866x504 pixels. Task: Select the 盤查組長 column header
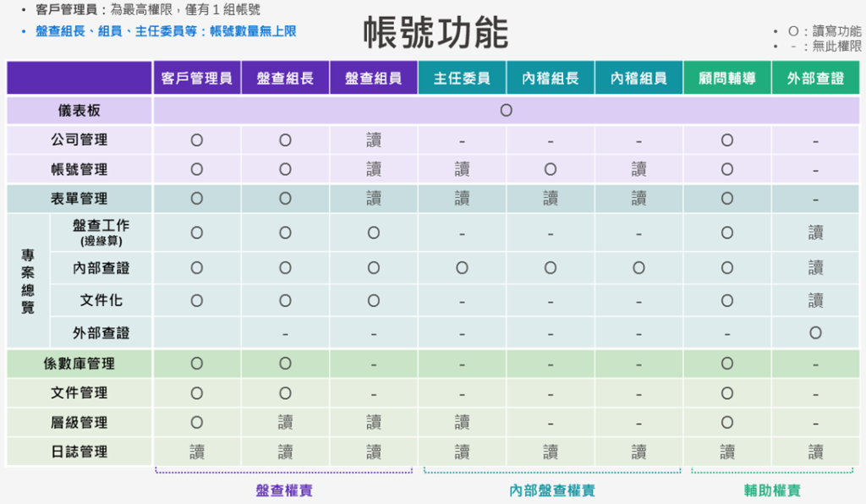click(285, 79)
